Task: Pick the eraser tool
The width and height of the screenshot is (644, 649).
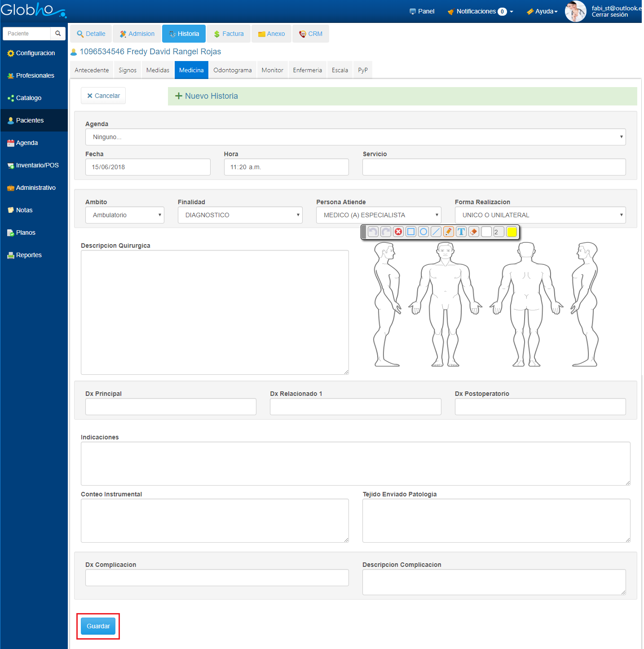Action: point(473,232)
